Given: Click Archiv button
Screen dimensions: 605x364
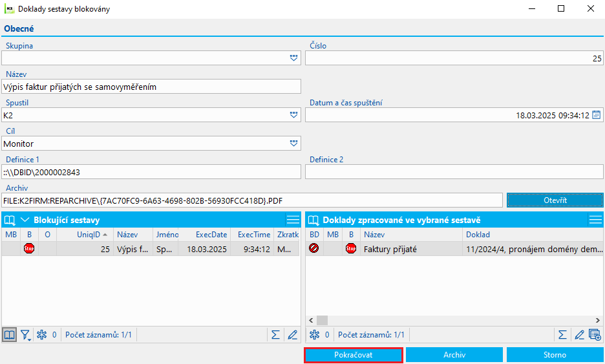Looking at the screenshot, I should tap(454, 355).
